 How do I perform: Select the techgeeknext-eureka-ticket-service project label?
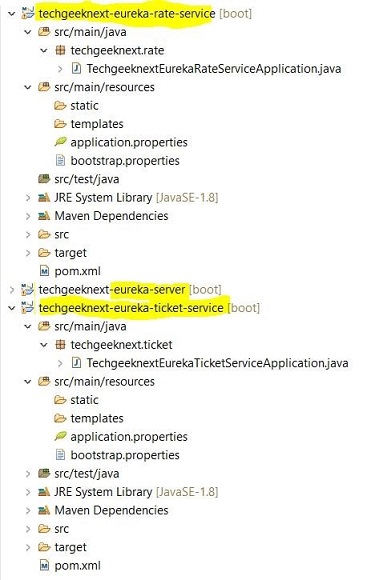point(131,308)
